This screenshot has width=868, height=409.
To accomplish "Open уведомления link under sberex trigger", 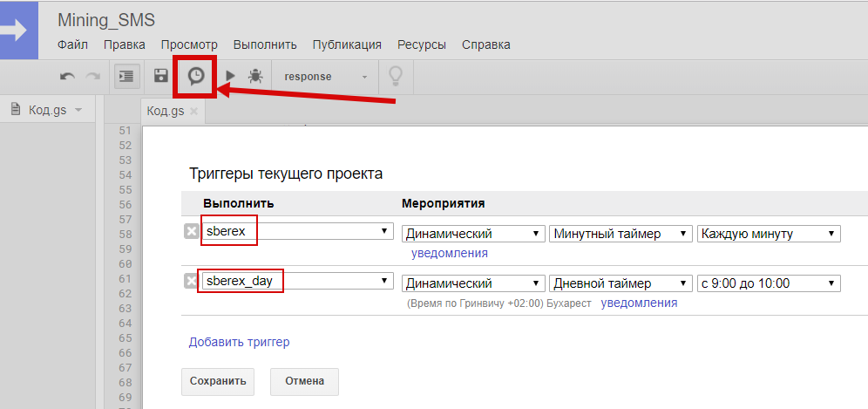I will 450,253.
